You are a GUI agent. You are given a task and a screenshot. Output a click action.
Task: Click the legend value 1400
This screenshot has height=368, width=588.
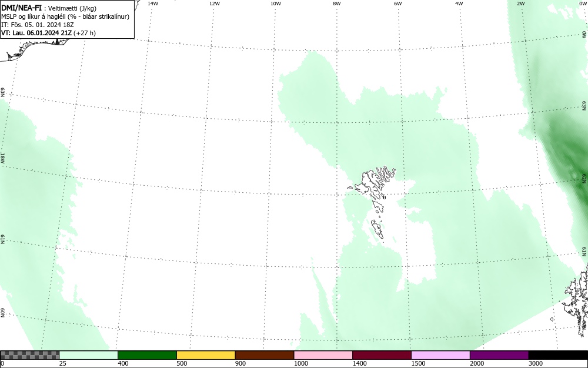click(x=359, y=363)
